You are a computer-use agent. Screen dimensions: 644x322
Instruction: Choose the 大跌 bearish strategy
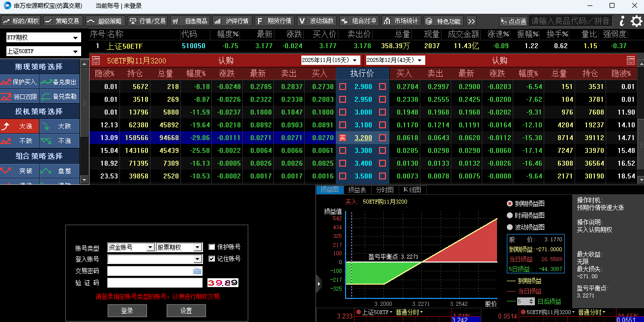[x=59, y=126]
